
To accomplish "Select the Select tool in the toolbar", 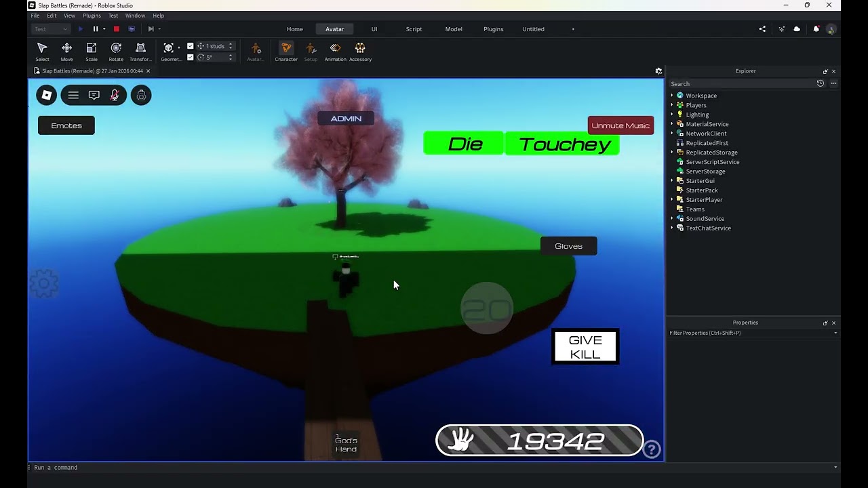I will pos(42,52).
